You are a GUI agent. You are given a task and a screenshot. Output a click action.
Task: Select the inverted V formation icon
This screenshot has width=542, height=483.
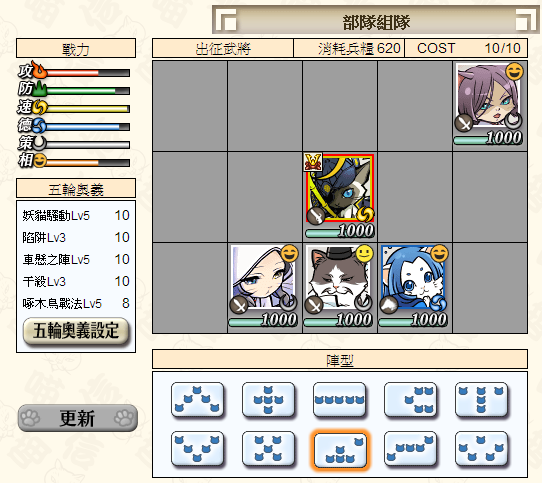(197, 399)
